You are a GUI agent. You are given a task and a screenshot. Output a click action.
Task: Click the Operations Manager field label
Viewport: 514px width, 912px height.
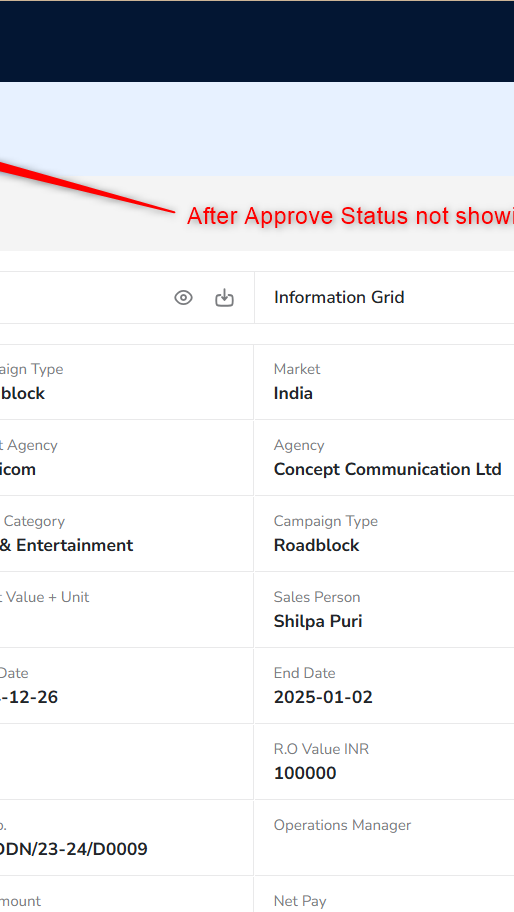342,825
